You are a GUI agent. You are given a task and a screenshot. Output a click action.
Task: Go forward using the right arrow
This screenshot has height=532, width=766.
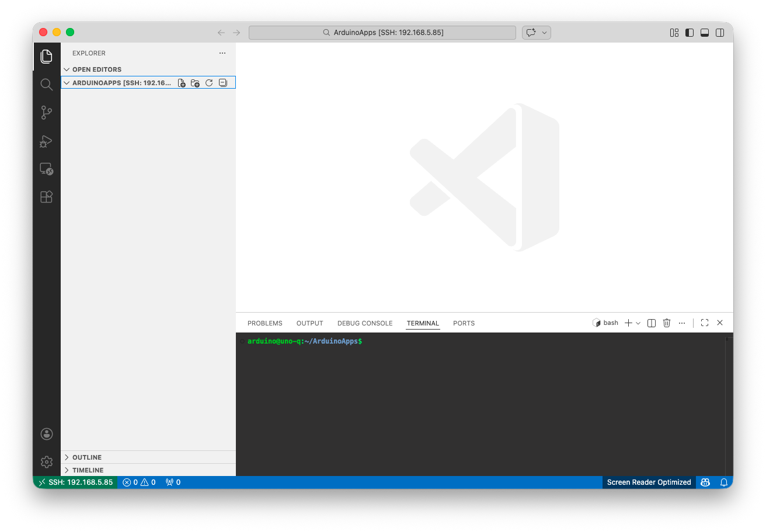[236, 33]
